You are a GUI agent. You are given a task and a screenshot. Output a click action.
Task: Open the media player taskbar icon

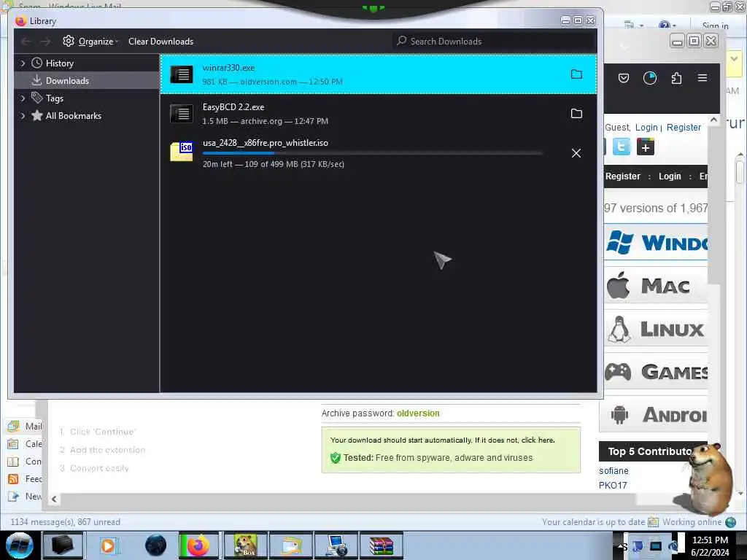(x=109, y=545)
